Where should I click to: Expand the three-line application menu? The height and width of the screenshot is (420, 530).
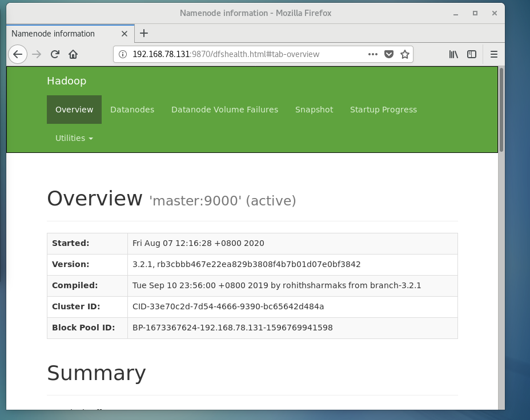pyautogui.click(x=493, y=54)
